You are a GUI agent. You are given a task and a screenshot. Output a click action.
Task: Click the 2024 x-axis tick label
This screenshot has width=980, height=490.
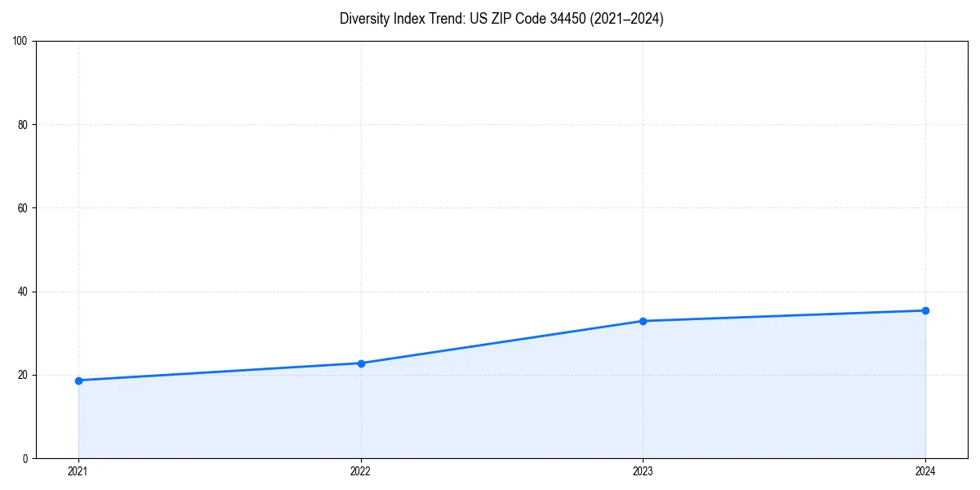coord(925,471)
